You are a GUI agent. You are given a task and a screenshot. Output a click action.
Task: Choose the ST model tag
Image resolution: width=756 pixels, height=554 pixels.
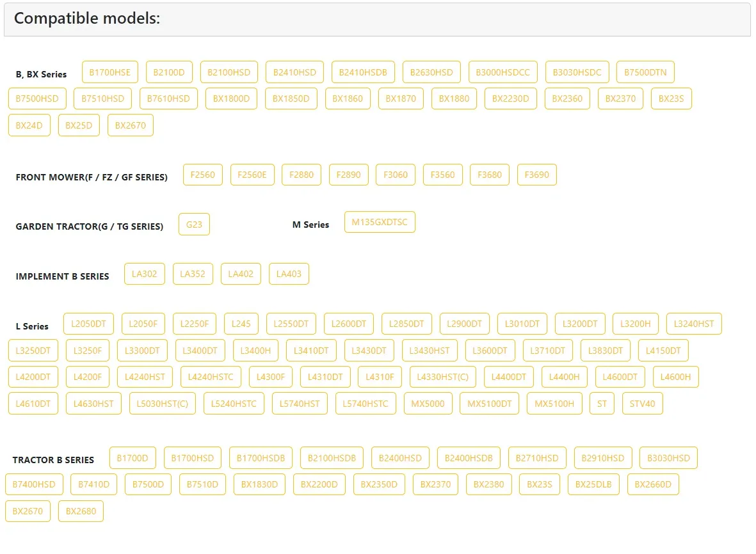point(602,404)
